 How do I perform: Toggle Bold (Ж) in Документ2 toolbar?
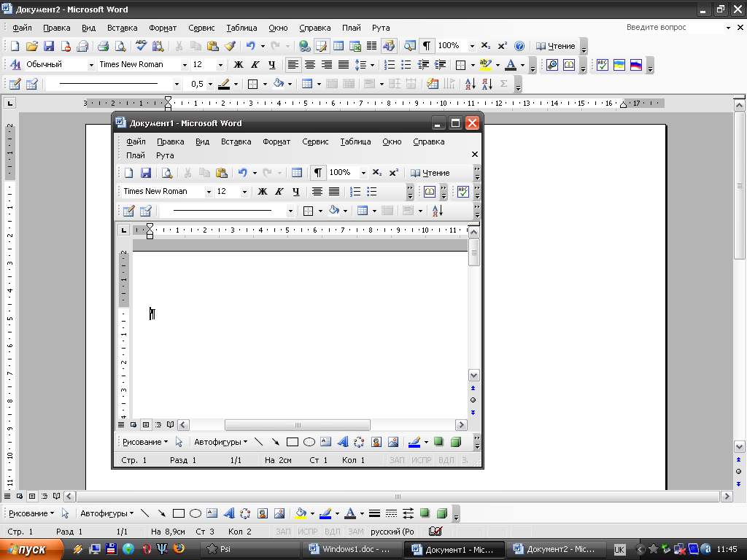click(x=239, y=65)
